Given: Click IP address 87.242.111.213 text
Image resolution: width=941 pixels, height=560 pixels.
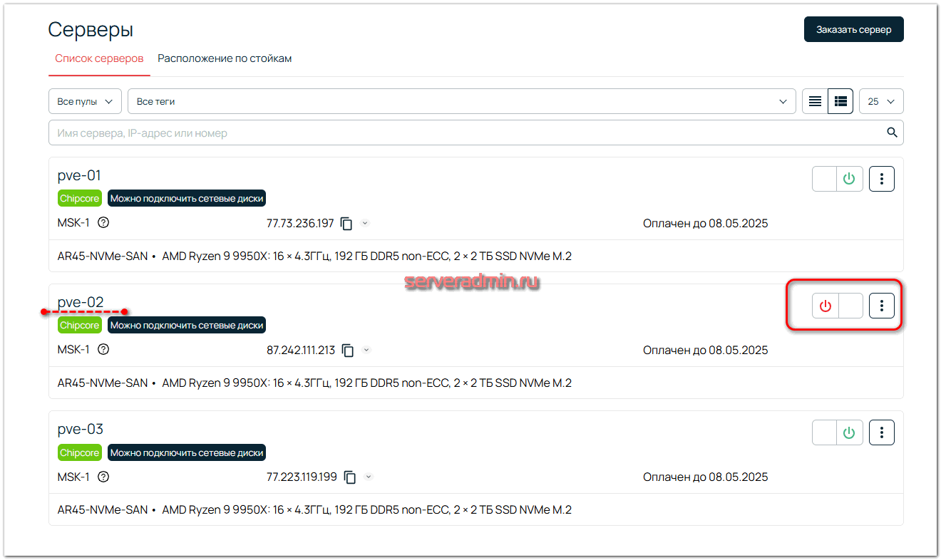Looking at the screenshot, I should [301, 350].
